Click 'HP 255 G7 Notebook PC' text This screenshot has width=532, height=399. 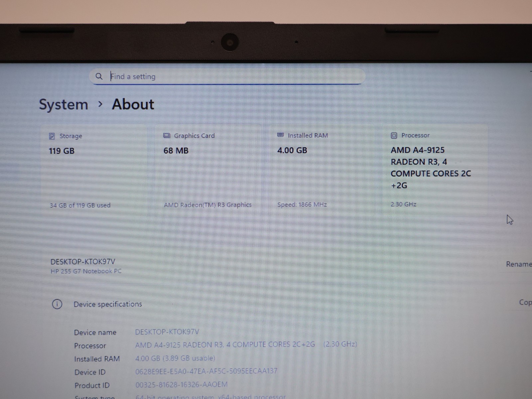[x=86, y=271]
